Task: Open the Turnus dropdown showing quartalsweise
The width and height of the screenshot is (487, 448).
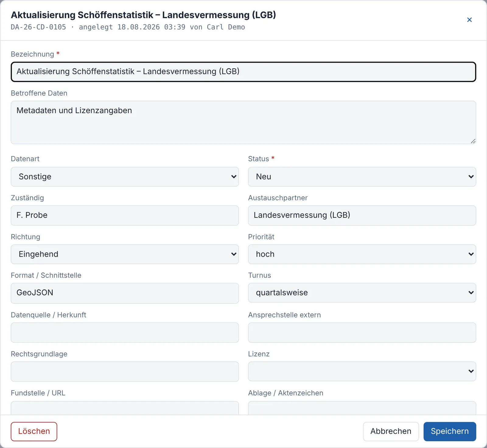Action: (362, 293)
